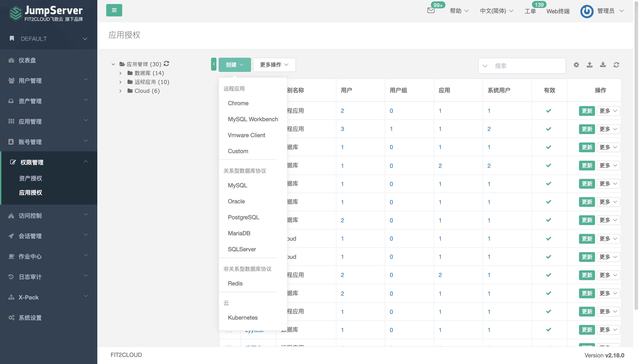The image size is (639, 364).
Task: Open the 中文(简体) language dropdown
Action: click(496, 11)
